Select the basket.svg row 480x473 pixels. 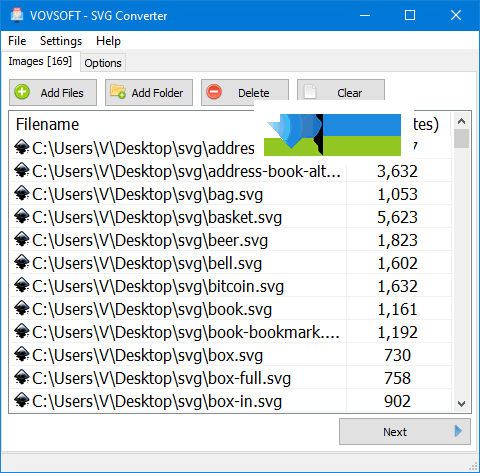pyautogui.click(x=231, y=217)
